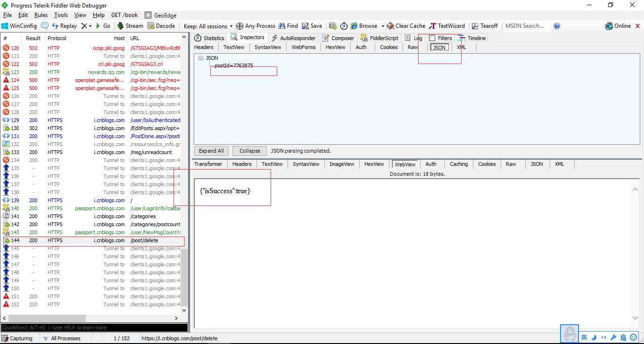Open the Rules menu
Image resolution: width=644 pixels, height=344 pixels.
tap(41, 15)
